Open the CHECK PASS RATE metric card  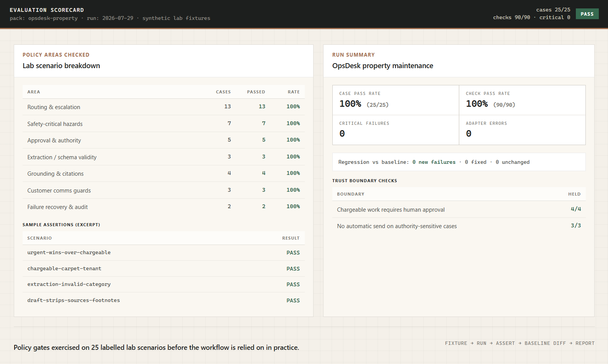[522, 100]
